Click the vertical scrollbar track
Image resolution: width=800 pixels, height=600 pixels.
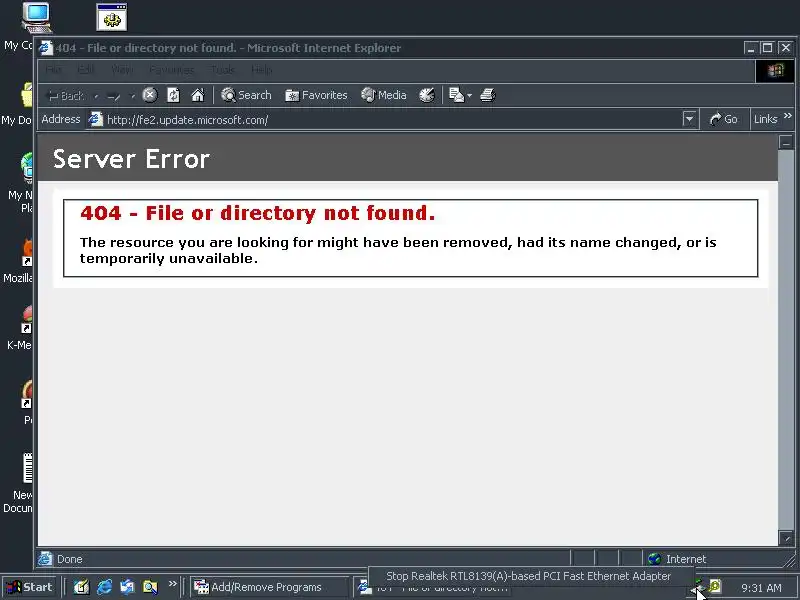pyautogui.click(x=786, y=340)
